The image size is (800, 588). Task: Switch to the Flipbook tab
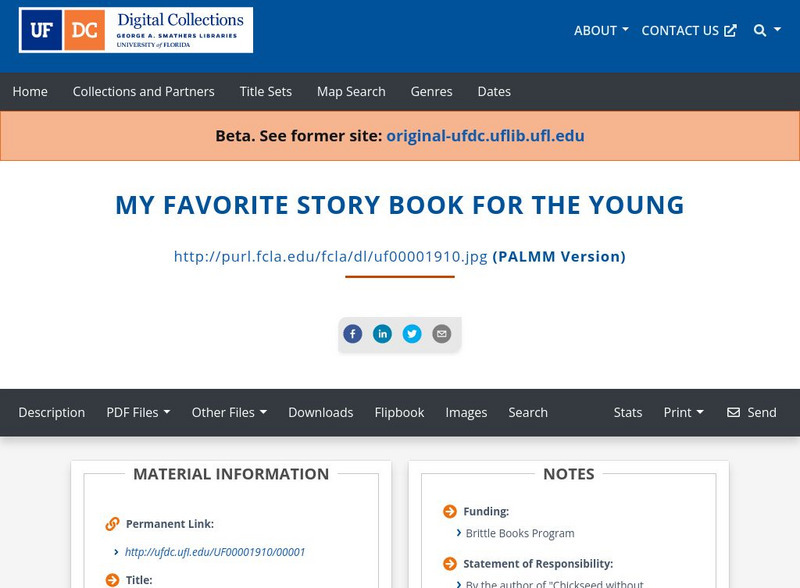tap(399, 412)
